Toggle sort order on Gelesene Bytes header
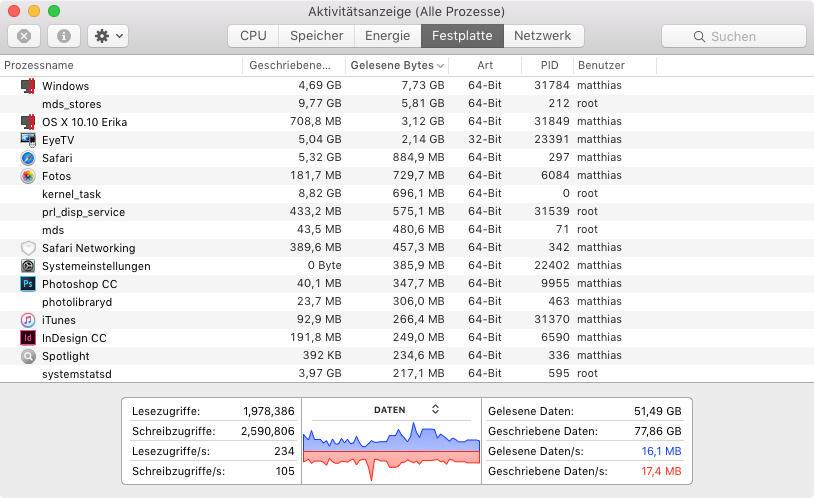 [397, 65]
